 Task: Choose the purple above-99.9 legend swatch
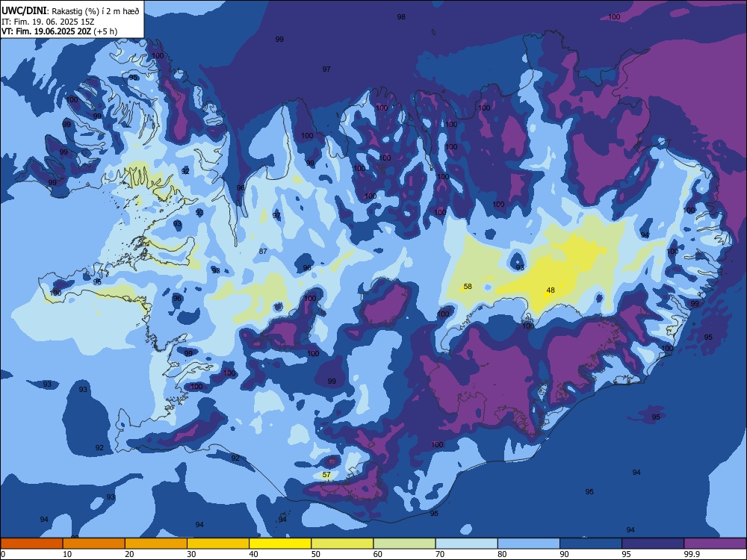pyautogui.click(x=715, y=544)
